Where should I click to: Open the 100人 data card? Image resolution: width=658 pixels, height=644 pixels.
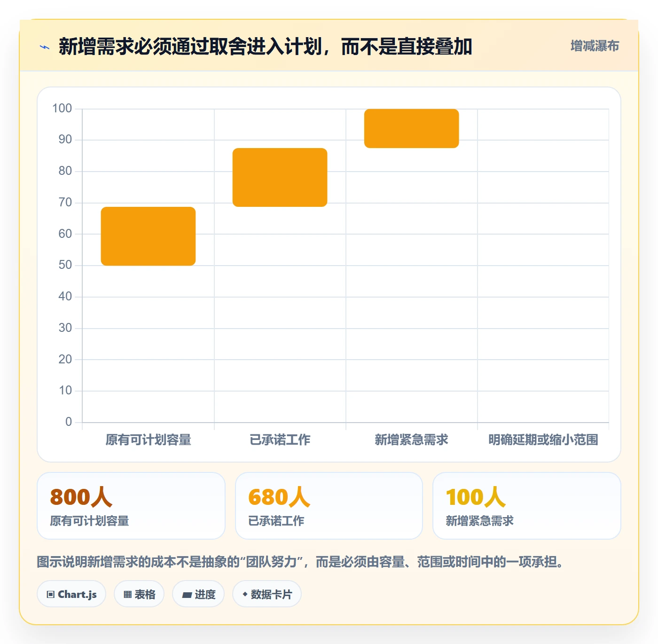pos(527,506)
